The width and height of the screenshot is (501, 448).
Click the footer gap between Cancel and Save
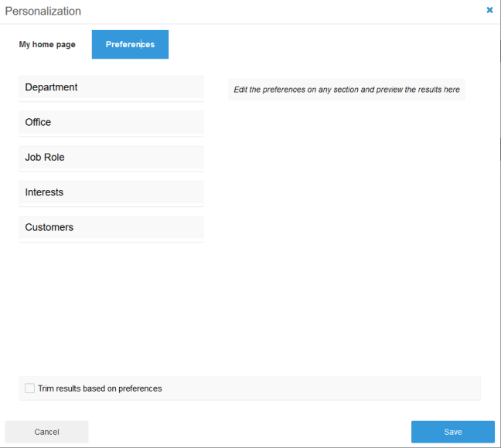[247, 432]
